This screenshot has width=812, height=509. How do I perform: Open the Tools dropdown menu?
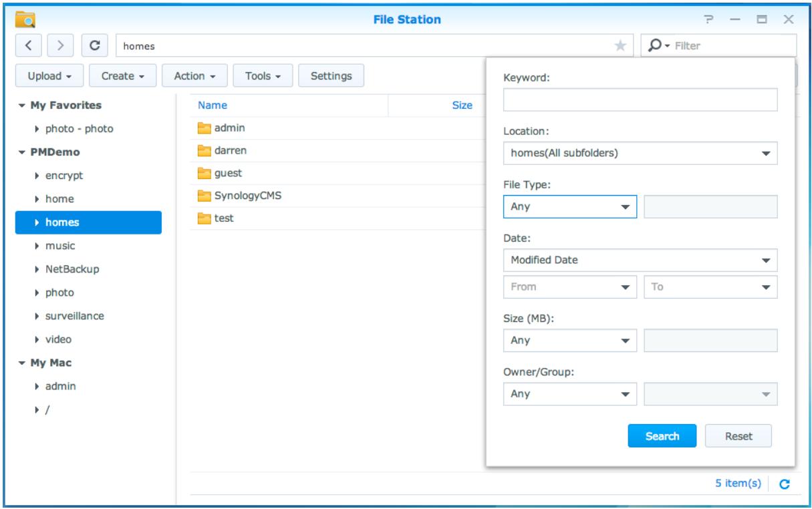263,76
